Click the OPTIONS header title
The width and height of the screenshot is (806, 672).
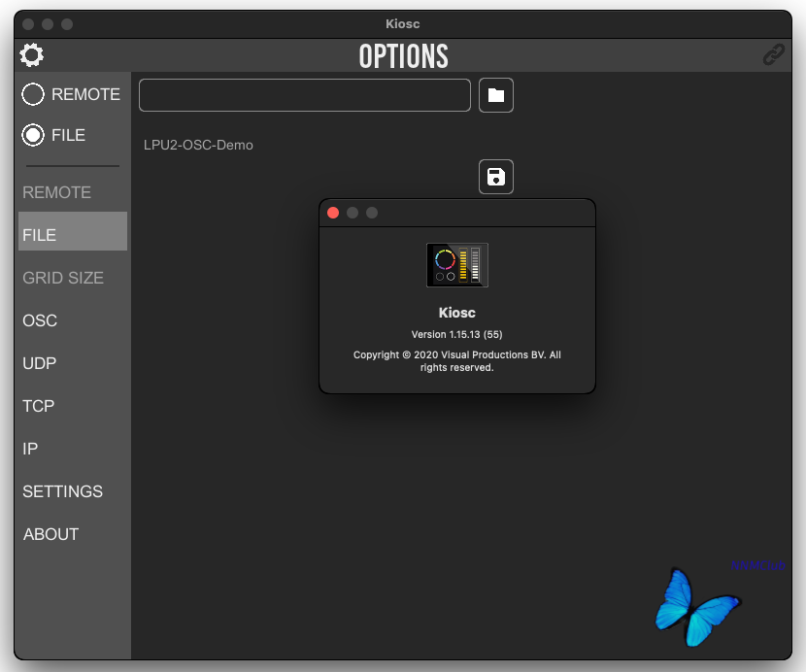tap(404, 56)
